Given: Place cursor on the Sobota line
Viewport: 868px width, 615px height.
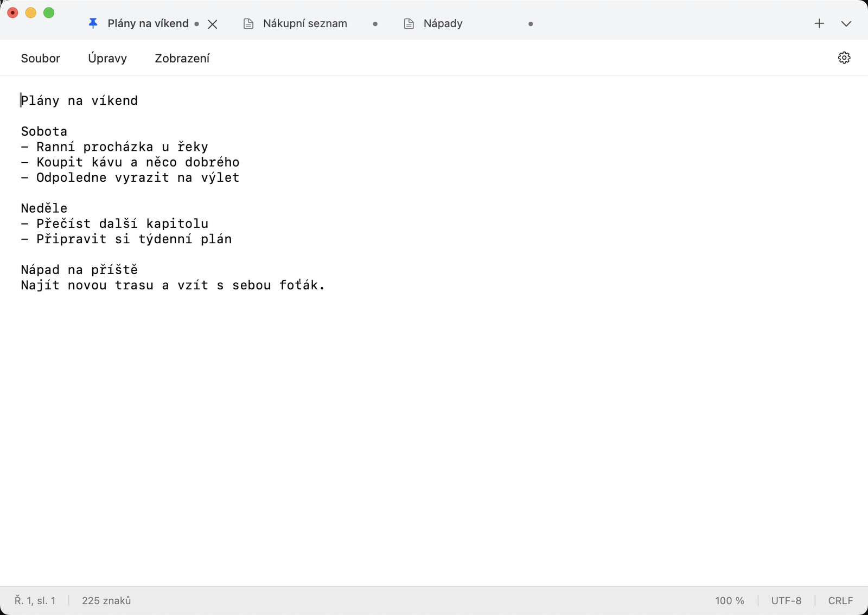Looking at the screenshot, I should click(x=44, y=131).
